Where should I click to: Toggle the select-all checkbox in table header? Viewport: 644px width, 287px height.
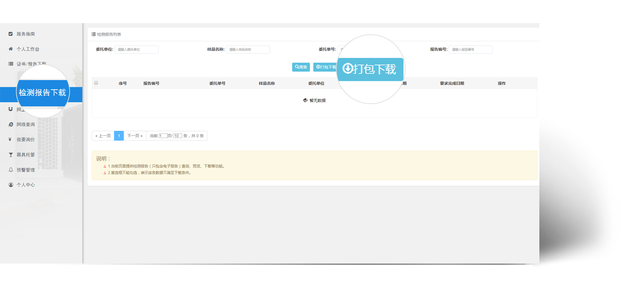(x=96, y=83)
